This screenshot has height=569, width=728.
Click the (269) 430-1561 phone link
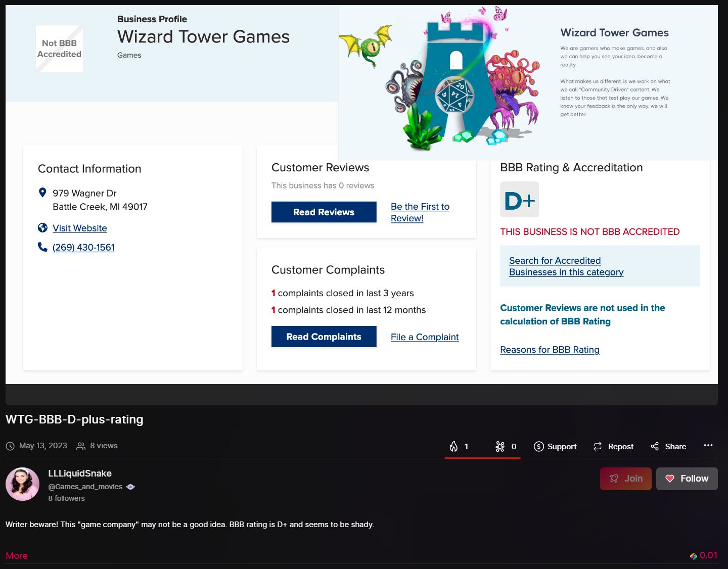(83, 247)
